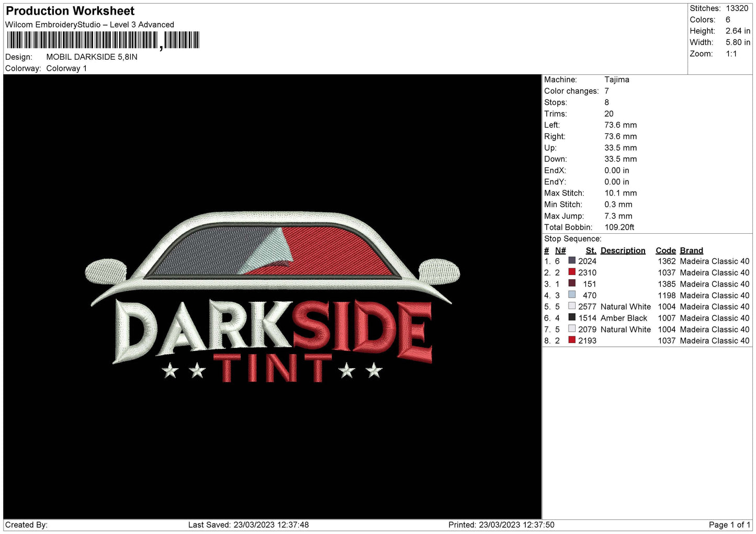Click the Stop Sequence heading
The height and width of the screenshot is (534, 756).
tap(573, 239)
